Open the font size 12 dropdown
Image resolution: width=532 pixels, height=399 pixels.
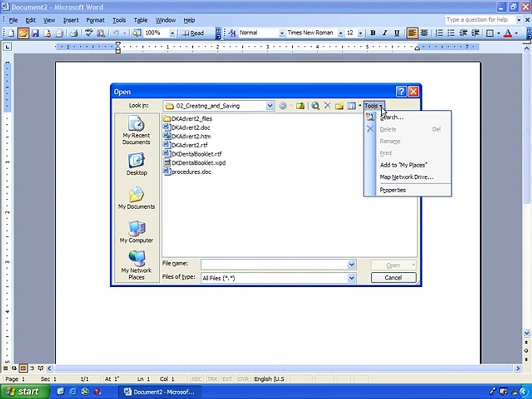tap(360, 33)
